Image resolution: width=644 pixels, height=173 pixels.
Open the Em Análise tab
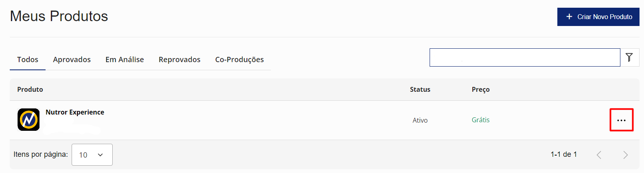[x=124, y=60]
